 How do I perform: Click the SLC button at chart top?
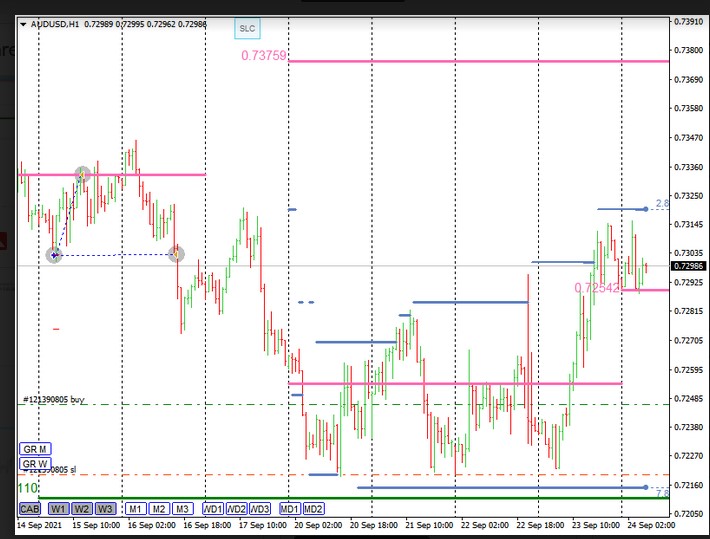tap(246, 29)
